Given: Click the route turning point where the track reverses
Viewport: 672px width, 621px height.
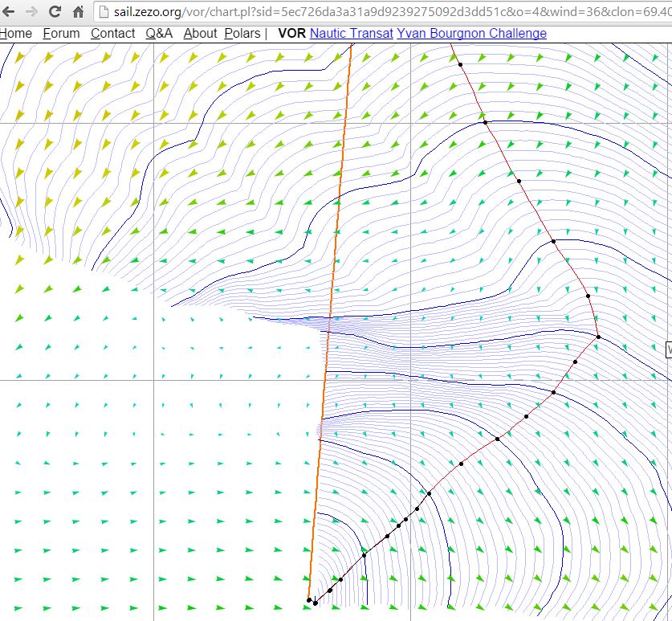Looking at the screenshot, I should point(598,337).
